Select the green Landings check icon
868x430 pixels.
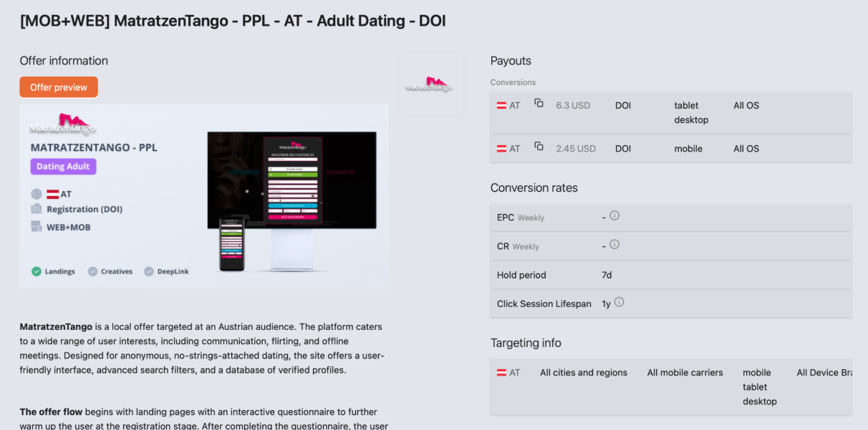(x=37, y=271)
